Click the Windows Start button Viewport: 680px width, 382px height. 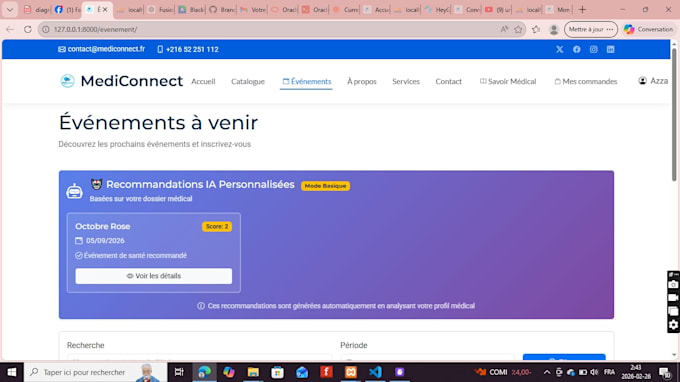[x=12, y=372]
